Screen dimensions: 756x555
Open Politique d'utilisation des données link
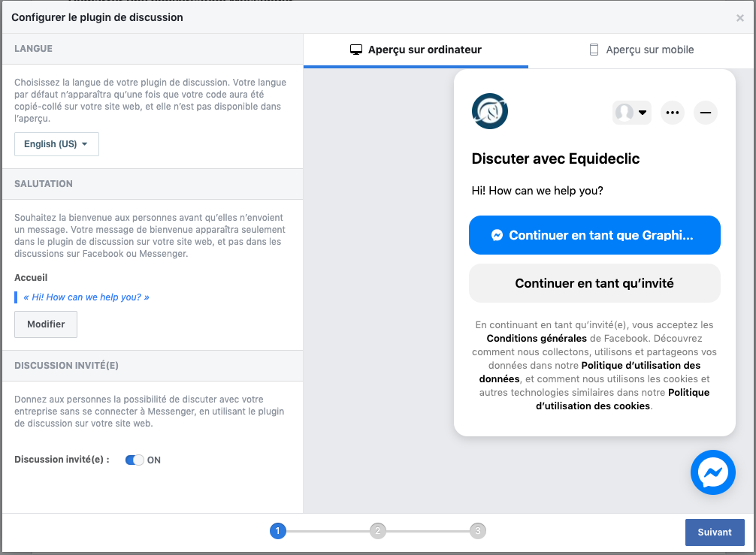point(590,372)
